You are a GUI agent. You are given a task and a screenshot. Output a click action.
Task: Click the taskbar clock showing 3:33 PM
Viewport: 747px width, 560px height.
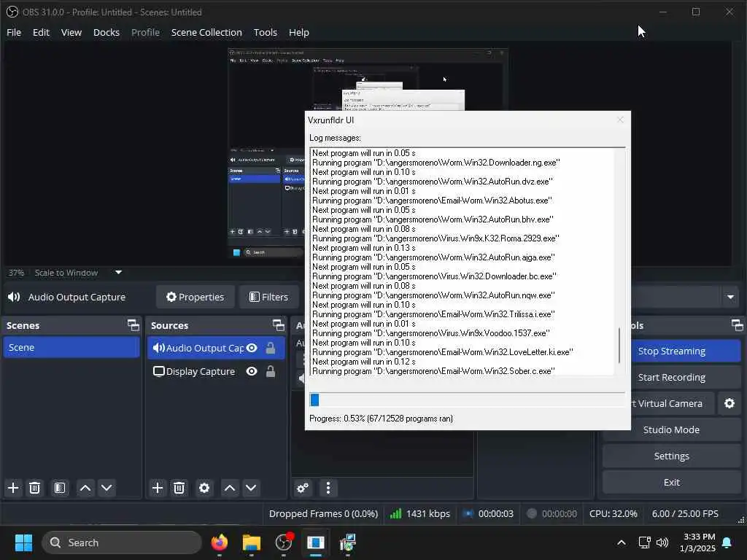tap(697, 542)
